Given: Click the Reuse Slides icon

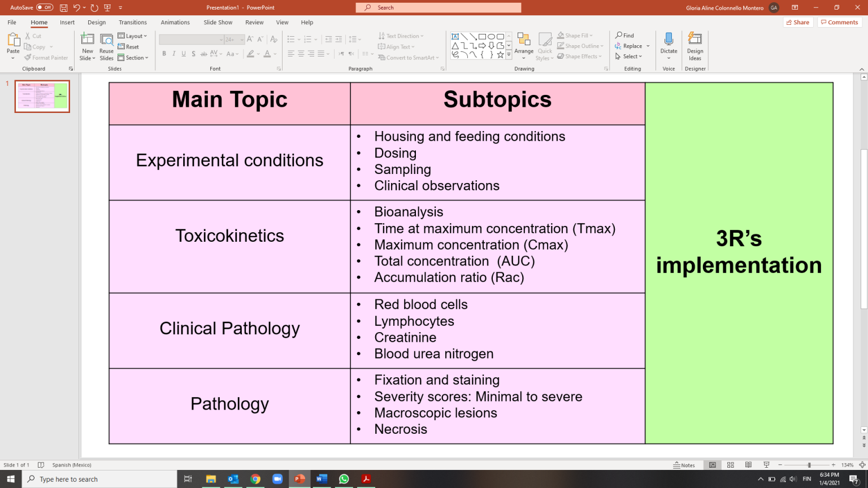Looking at the screenshot, I should (x=106, y=40).
